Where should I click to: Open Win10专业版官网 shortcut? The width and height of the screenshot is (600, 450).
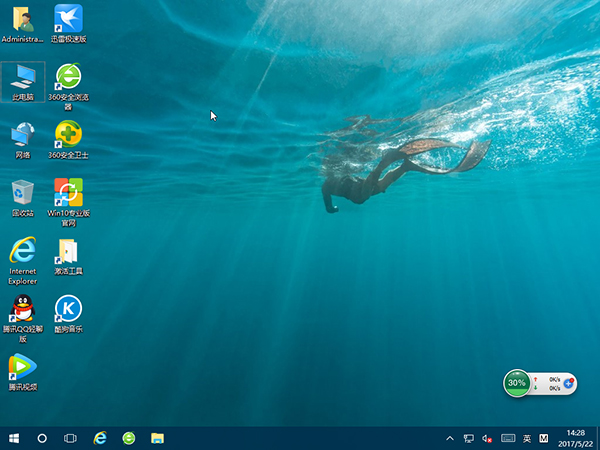click(68, 193)
